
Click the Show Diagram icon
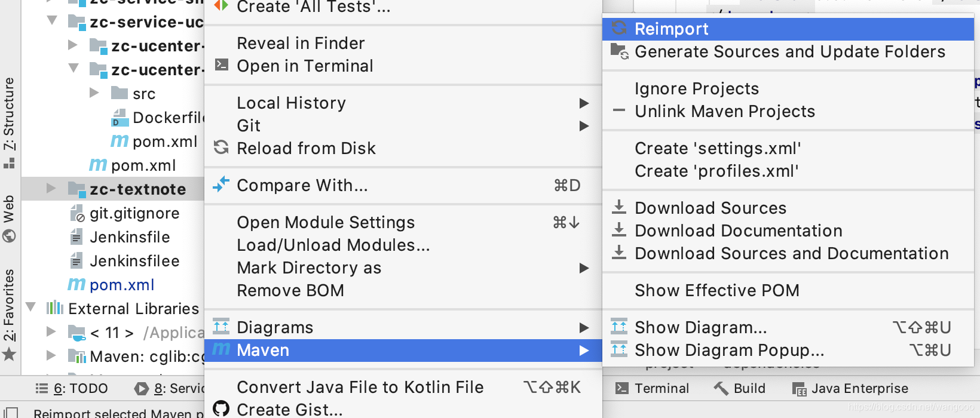619,327
